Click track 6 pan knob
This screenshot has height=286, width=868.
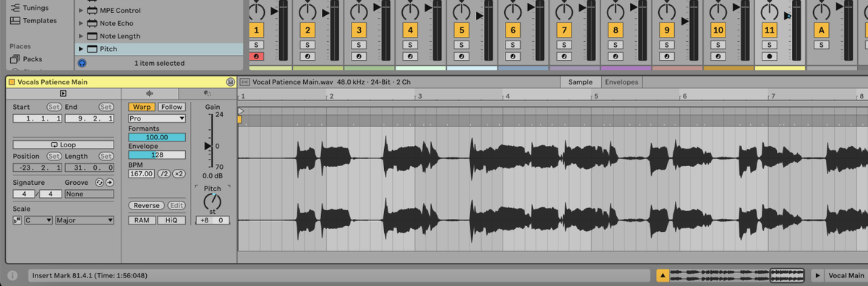pyautogui.click(x=513, y=12)
